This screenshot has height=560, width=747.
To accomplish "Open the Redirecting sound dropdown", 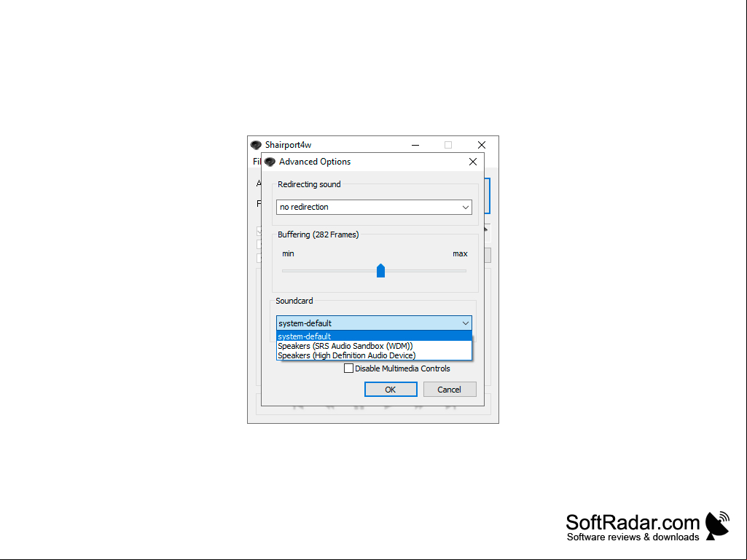I will coord(374,207).
